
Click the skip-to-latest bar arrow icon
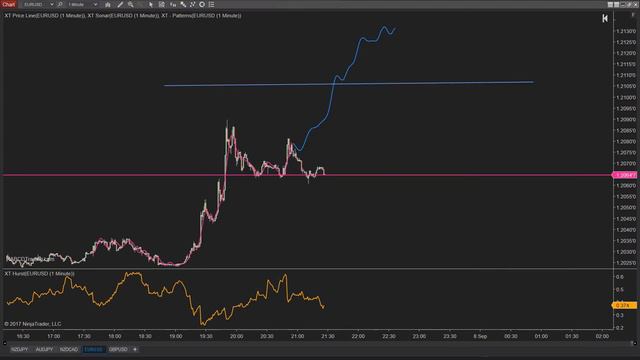[x=605, y=18]
